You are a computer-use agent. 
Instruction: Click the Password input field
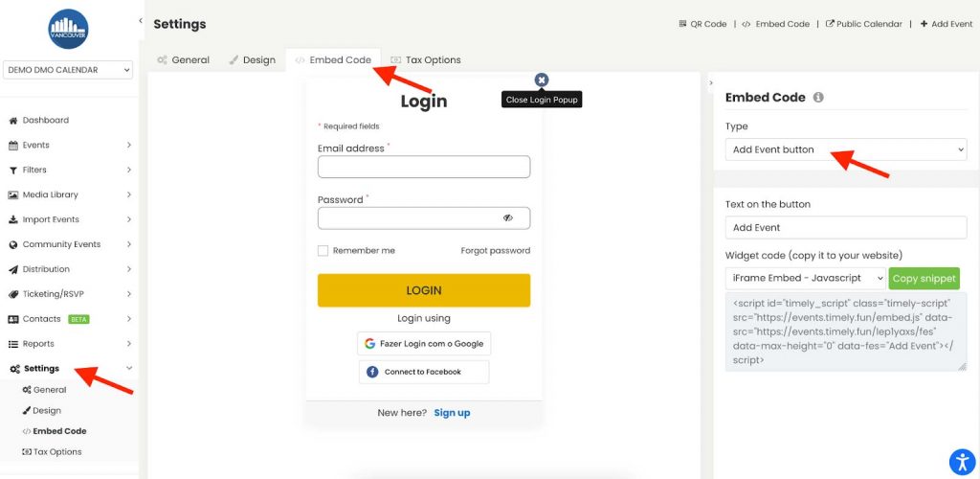click(x=424, y=218)
